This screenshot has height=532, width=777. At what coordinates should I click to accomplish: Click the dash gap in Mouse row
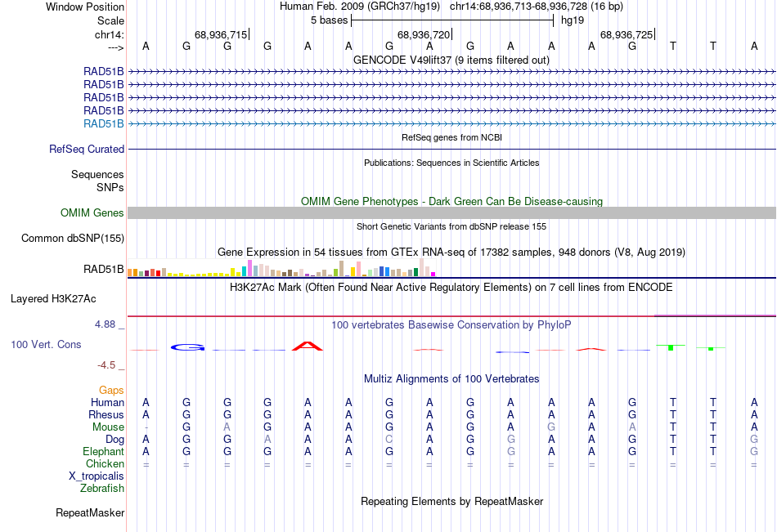click(146, 427)
